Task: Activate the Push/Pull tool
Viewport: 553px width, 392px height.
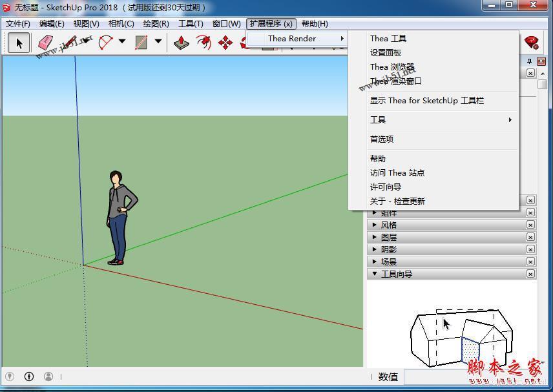Action: click(x=182, y=43)
